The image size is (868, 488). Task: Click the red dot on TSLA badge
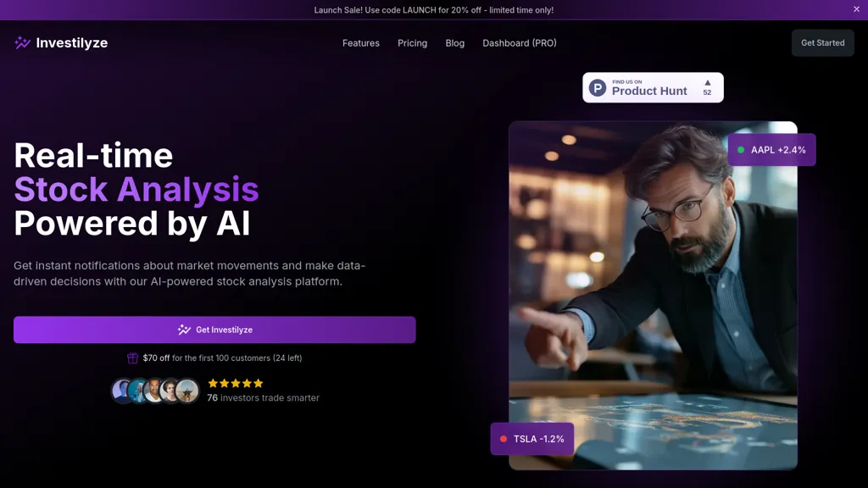click(x=504, y=439)
